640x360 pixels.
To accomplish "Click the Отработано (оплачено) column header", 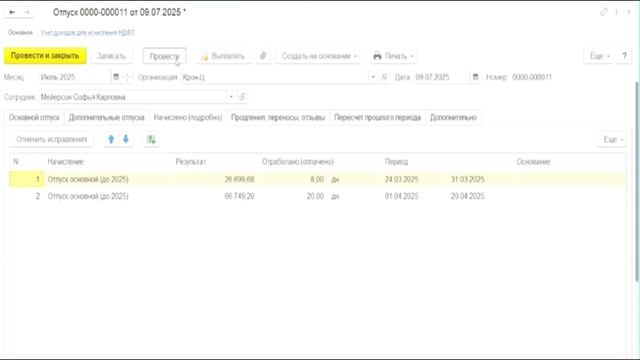I will click(x=298, y=162).
